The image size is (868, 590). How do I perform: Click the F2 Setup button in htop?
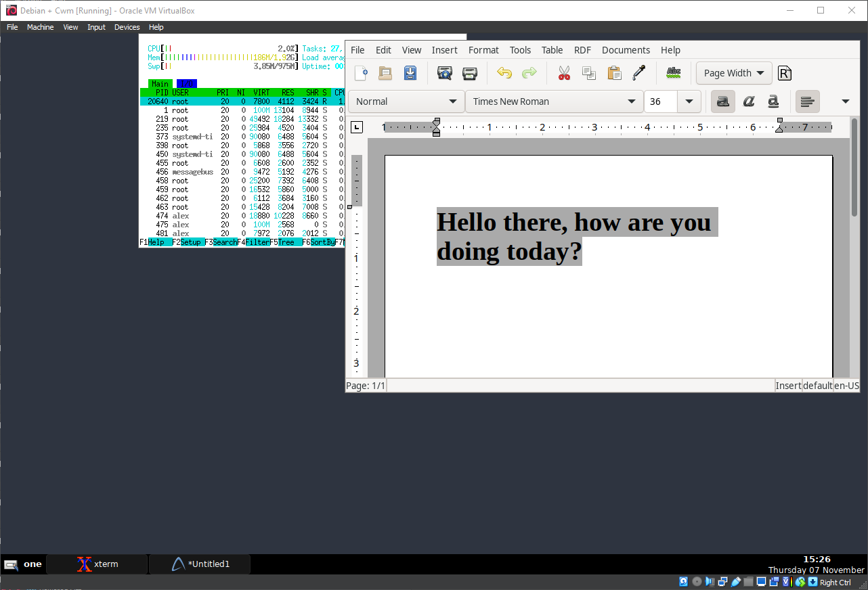pyautogui.click(x=188, y=242)
